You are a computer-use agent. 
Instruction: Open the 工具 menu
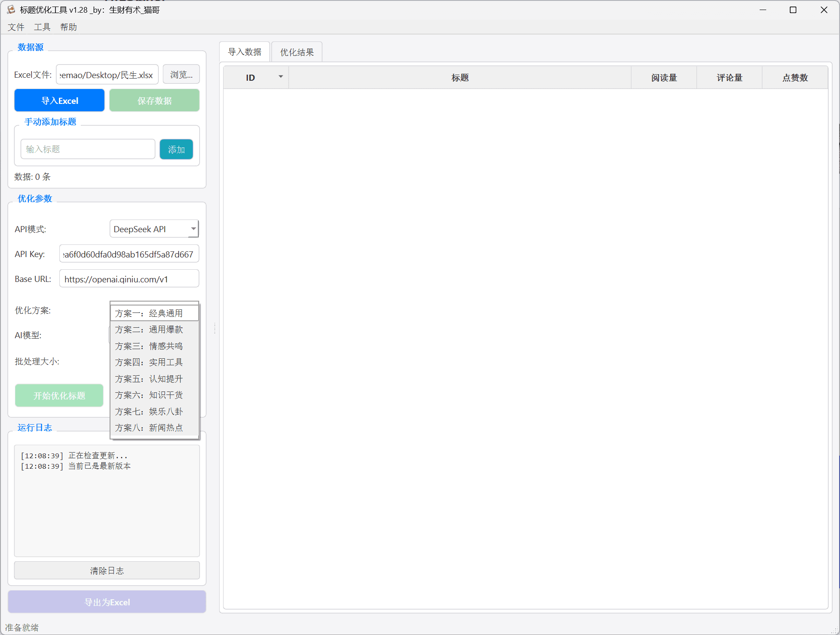point(42,27)
